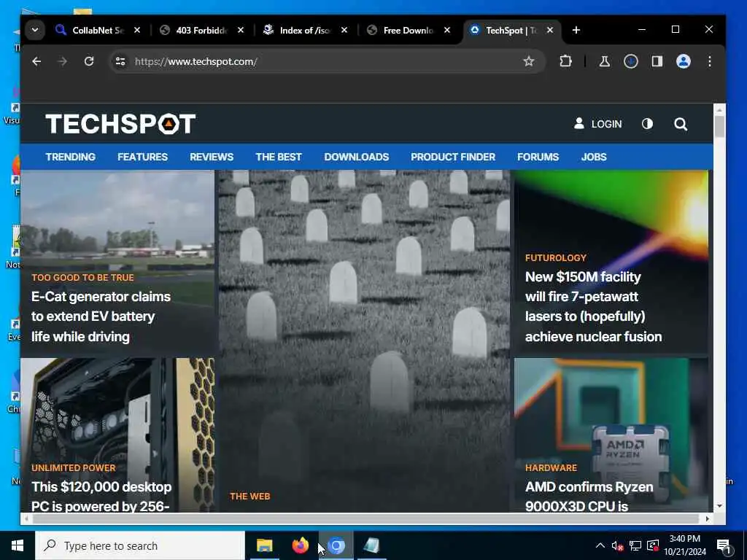Image resolution: width=747 pixels, height=560 pixels.
Task: Open the TechSpot site search
Action: [681, 124]
